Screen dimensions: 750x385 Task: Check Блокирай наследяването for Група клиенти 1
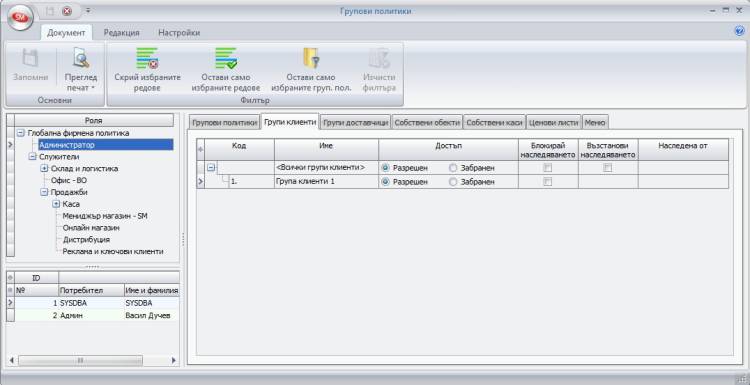(x=548, y=182)
